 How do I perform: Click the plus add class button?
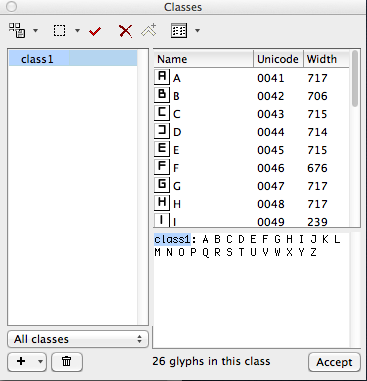point(21,361)
